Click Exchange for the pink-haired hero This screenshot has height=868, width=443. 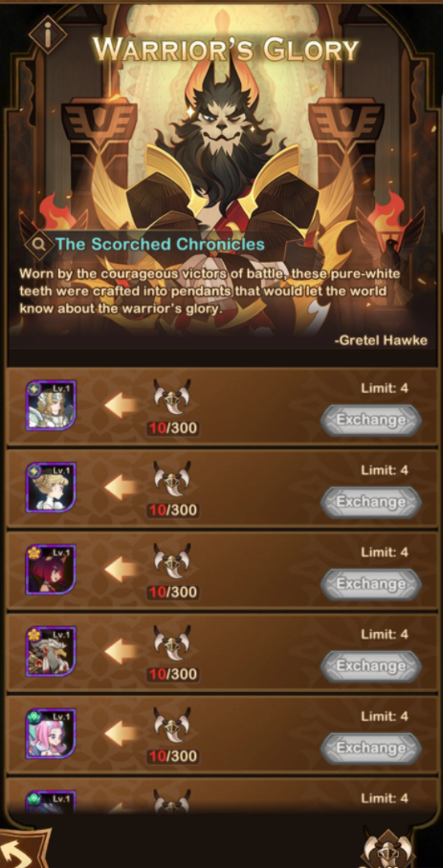pos(371,748)
